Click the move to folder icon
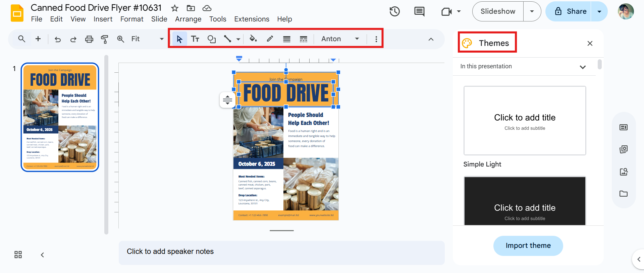Viewport: 644px width, 273px height. point(191,8)
